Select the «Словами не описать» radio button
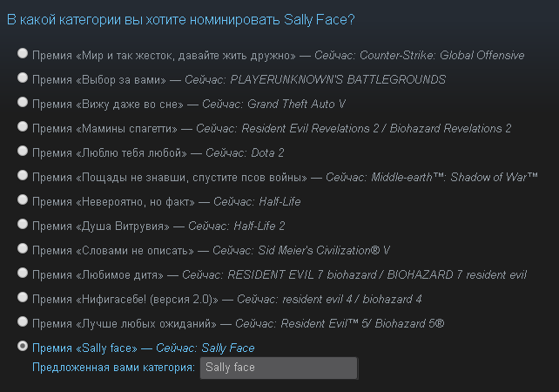This screenshot has width=559, height=392. pos(23,248)
